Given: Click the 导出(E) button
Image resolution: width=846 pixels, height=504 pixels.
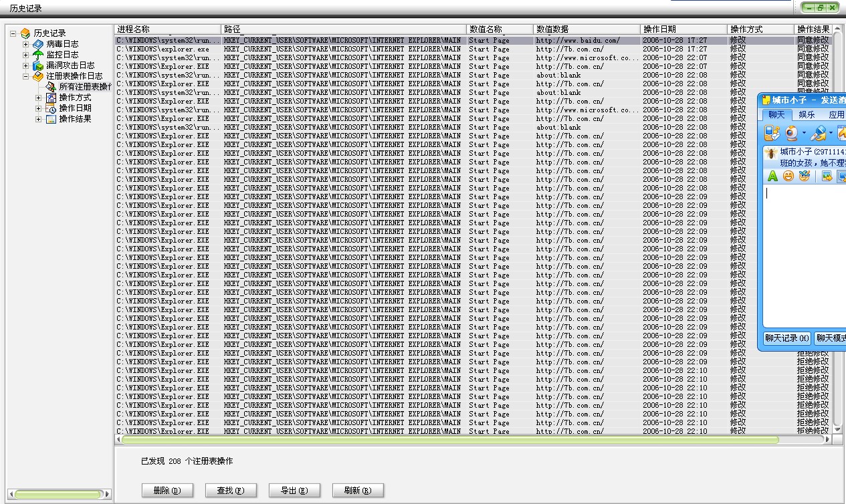Looking at the screenshot, I should [x=294, y=491].
